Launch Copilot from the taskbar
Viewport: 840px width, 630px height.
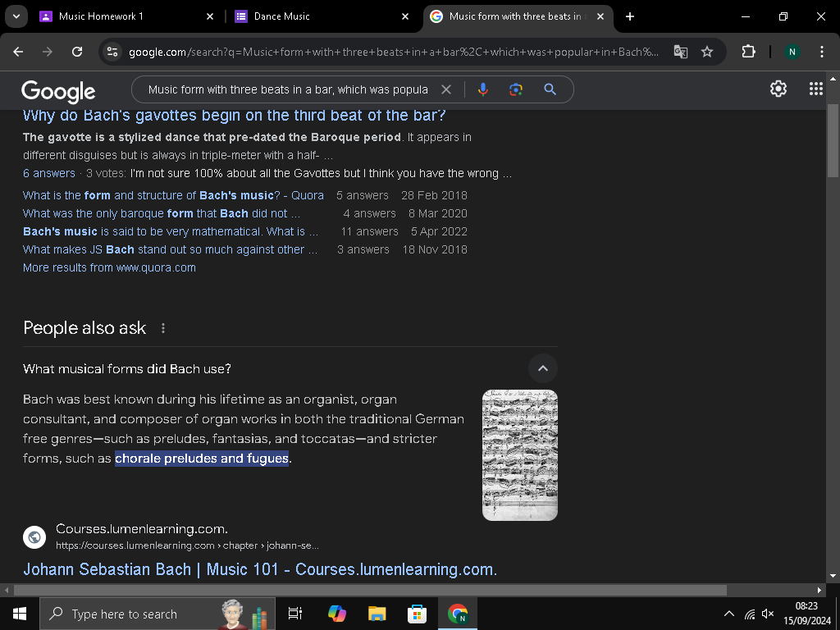[x=337, y=614]
